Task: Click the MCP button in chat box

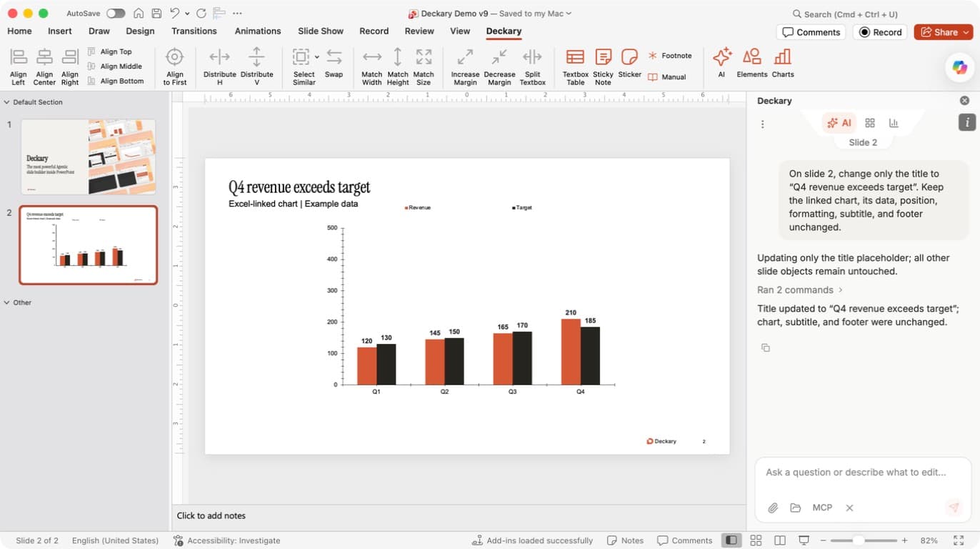Action: (822, 508)
